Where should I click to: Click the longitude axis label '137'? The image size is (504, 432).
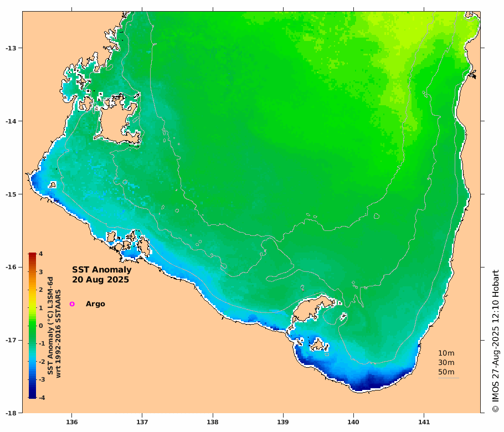pos(142,422)
